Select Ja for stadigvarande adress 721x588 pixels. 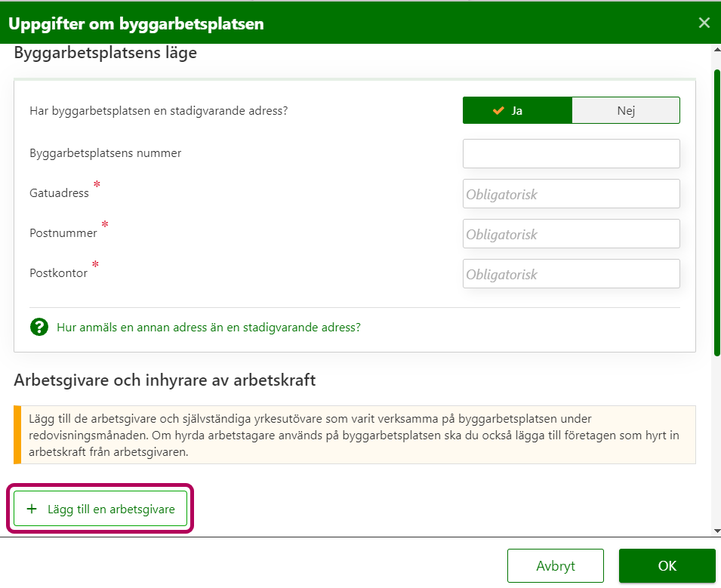[517, 110]
